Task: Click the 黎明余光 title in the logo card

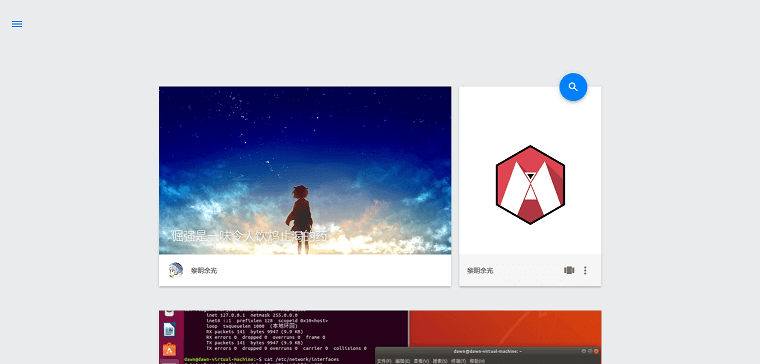Action: coord(480,270)
